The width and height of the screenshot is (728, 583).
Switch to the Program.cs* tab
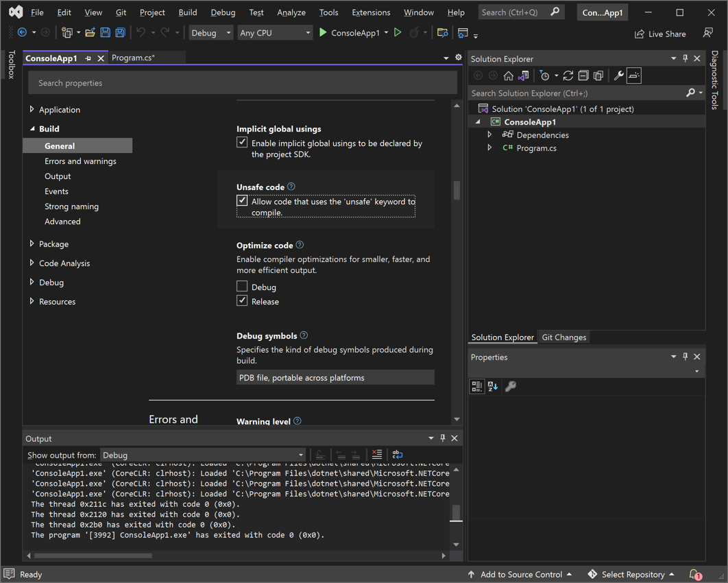(x=133, y=58)
